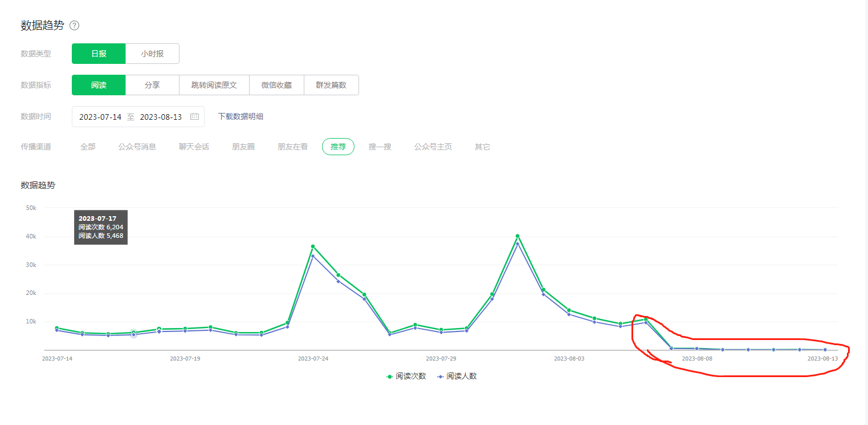Click the 50k y-axis label

pos(31,208)
